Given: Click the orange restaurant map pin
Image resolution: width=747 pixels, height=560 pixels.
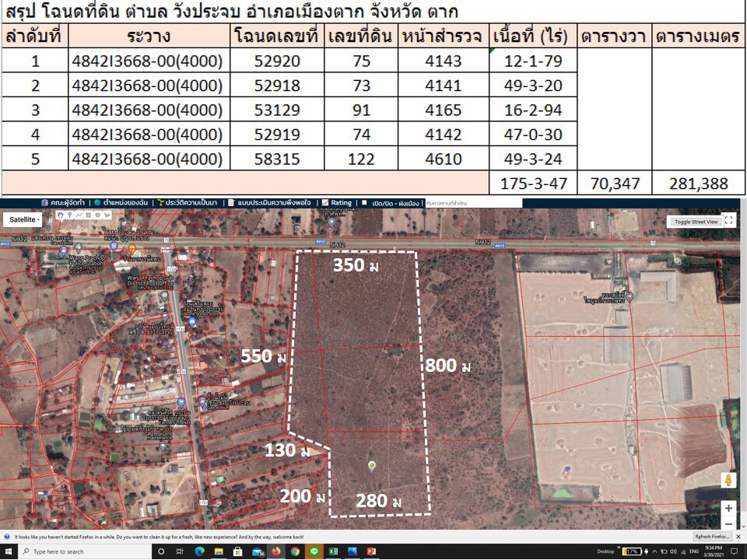Looking at the screenshot, I should [x=132, y=249].
